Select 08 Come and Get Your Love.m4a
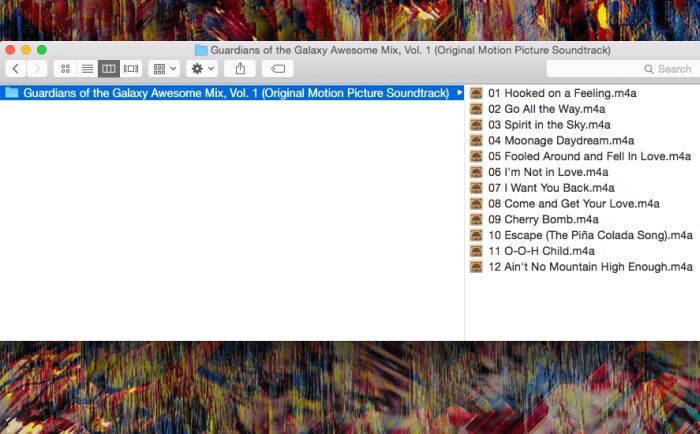 click(574, 204)
